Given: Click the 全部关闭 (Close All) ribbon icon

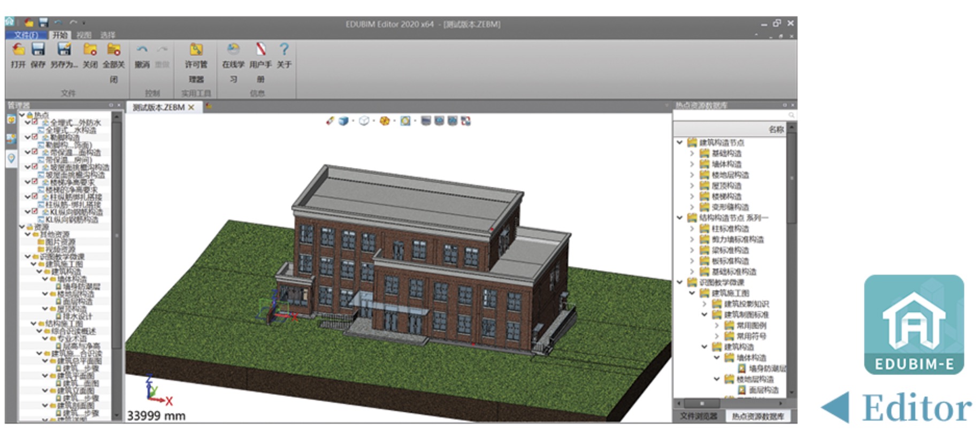Looking at the screenshot, I should pos(113,50).
